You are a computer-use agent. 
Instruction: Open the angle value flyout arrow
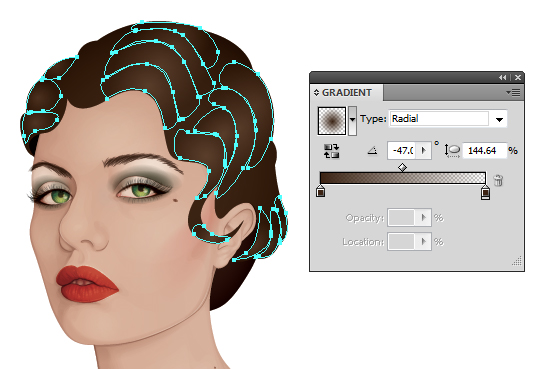pos(424,151)
